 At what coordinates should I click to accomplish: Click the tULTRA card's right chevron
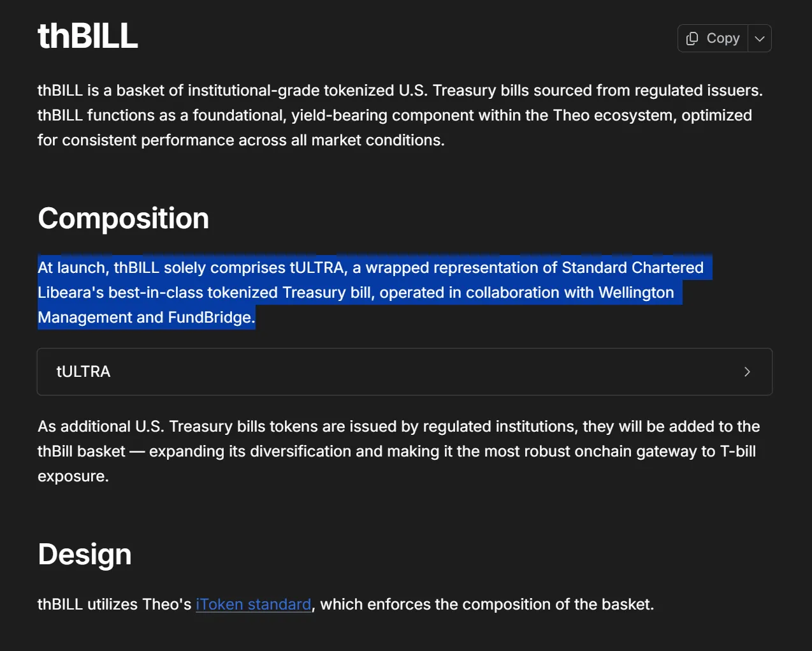pyautogui.click(x=747, y=372)
